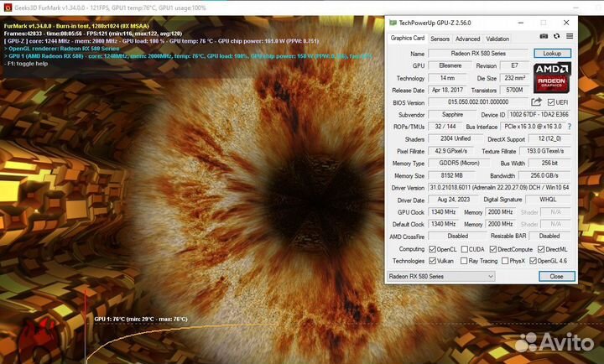Open the GPU-Z hamburger menu
Screen dimensions: 604x364
point(570,36)
